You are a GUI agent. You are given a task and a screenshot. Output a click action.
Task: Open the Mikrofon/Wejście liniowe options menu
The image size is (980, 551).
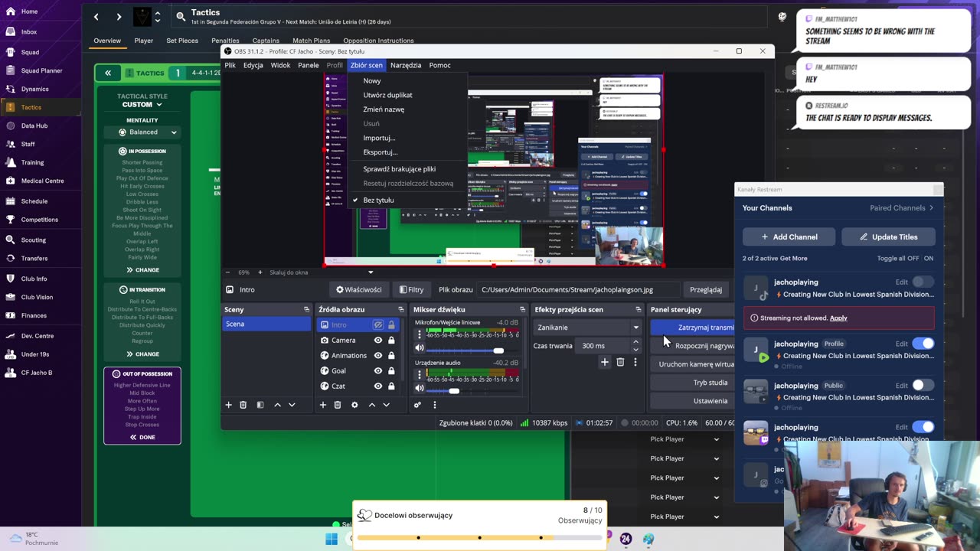point(419,334)
